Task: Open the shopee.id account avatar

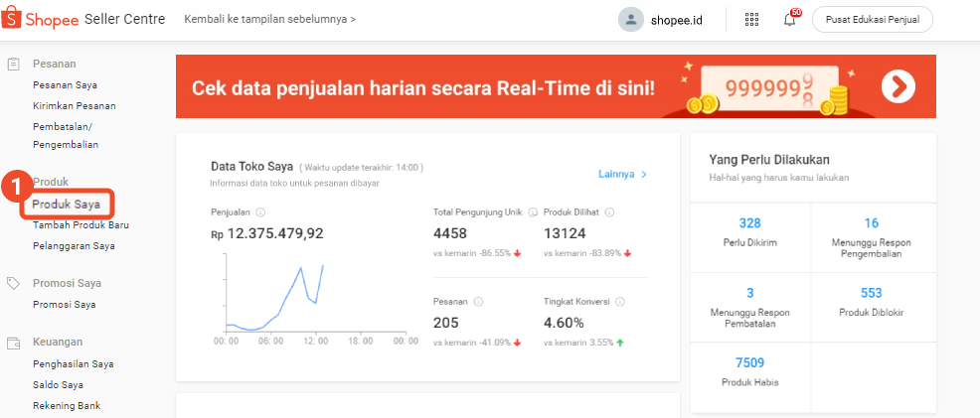Action: coord(630,19)
